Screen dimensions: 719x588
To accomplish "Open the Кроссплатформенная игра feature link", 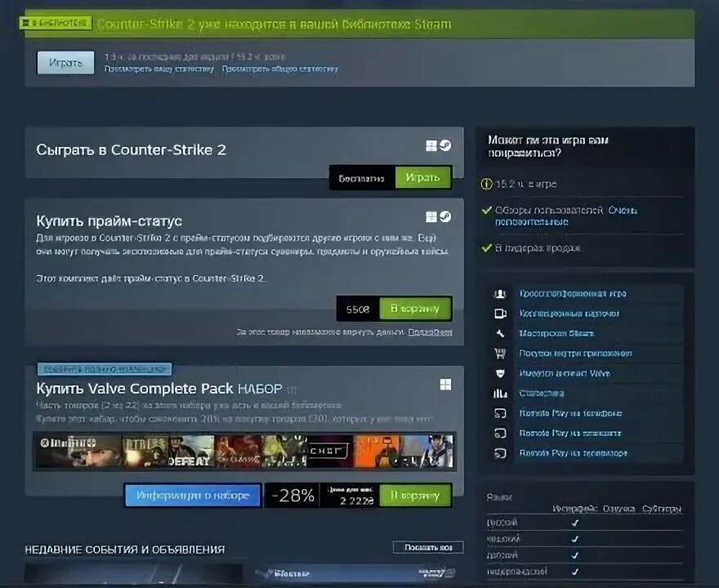I will coord(573,294).
